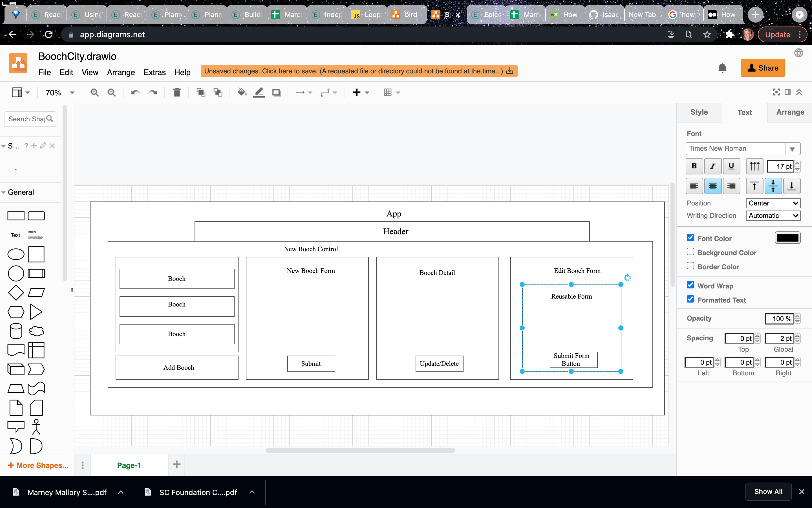Bring selection To Front
812x508 pixels.
click(x=201, y=92)
